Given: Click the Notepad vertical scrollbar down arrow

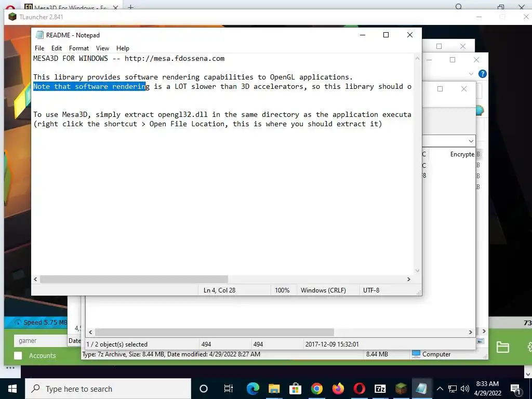Looking at the screenshot, I should (x=417, y=270).
